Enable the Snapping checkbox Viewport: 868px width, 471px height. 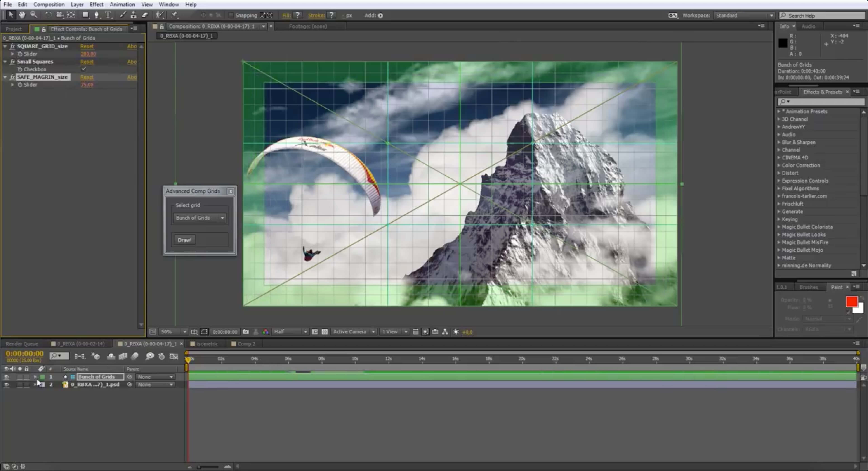(231, 15)
